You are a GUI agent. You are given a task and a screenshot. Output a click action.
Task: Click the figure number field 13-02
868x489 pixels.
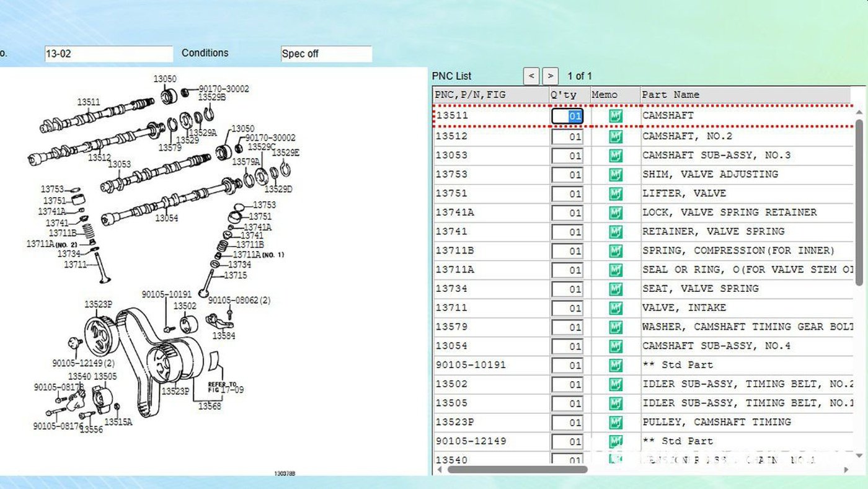[x=108, y=54]
